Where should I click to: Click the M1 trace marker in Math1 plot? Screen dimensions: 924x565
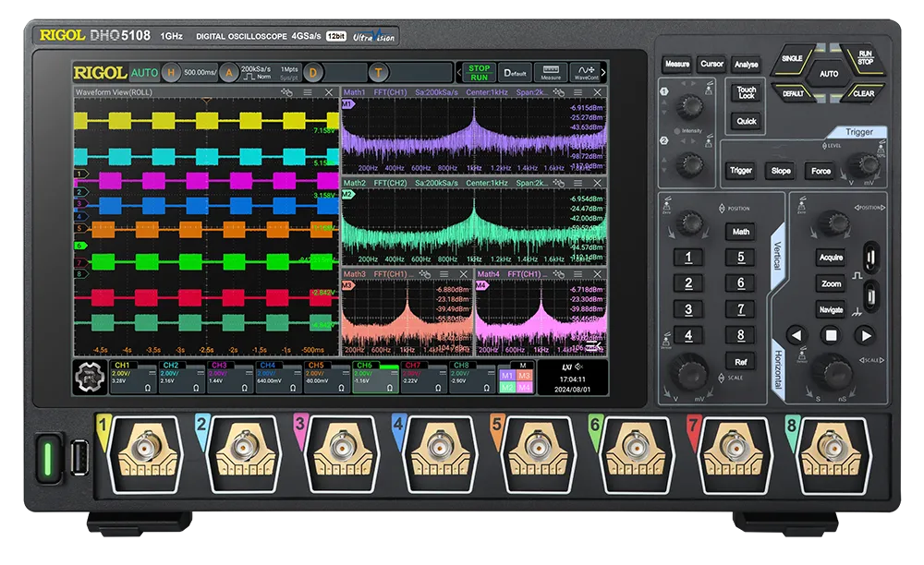pyautogui.click(x=347, y=103)
